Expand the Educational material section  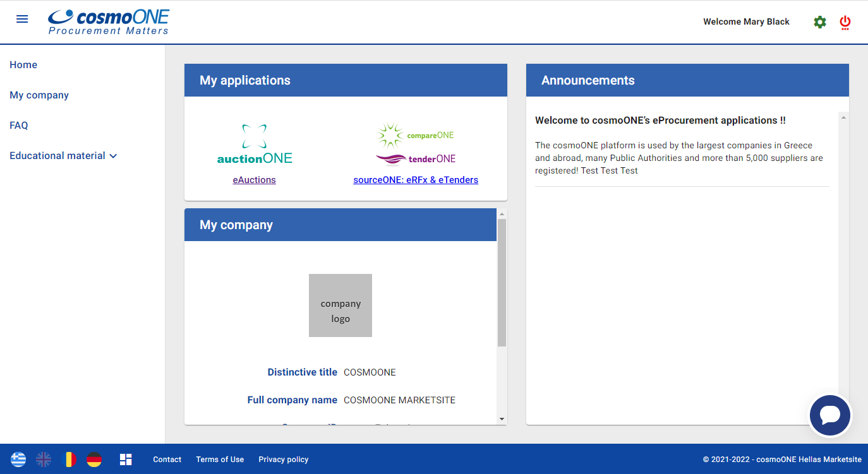click(x=63, y=155)
